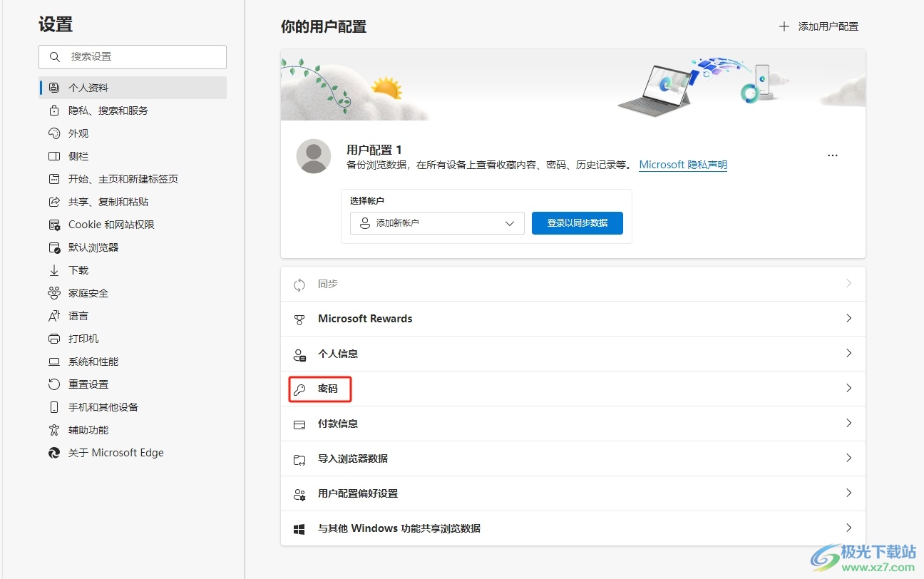924x579 pixels.
Task: Open the three-dot more options for profile
Action: (x=833, y=155)
